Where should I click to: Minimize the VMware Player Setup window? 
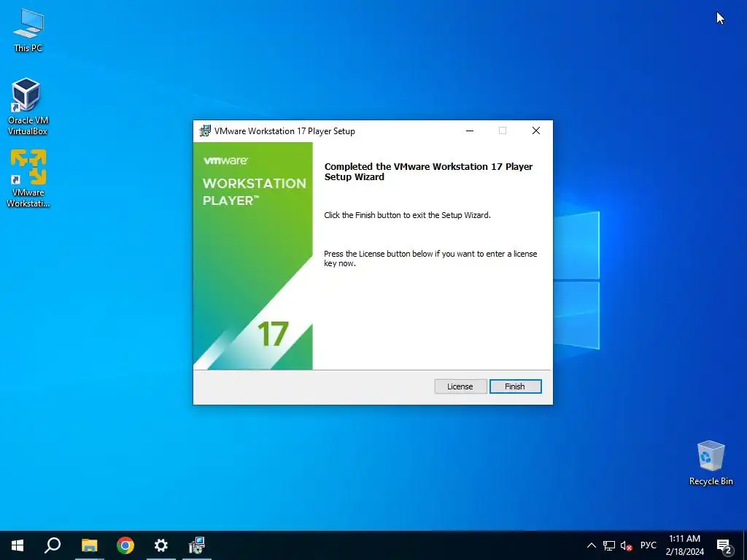click(x=470, y=131)
